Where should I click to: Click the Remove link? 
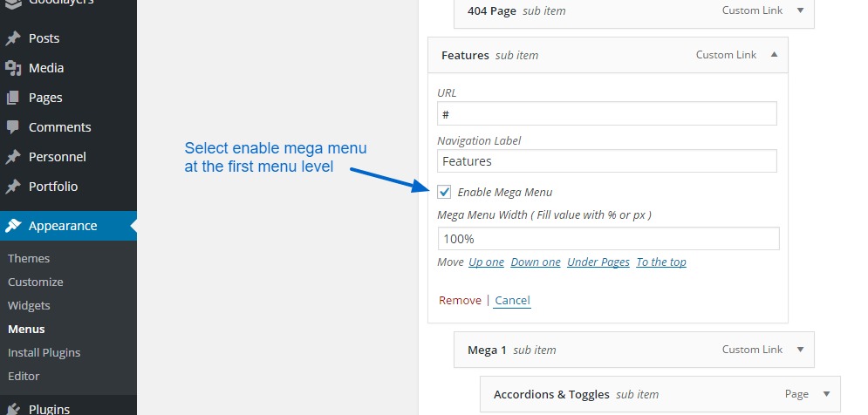point(460,300)
